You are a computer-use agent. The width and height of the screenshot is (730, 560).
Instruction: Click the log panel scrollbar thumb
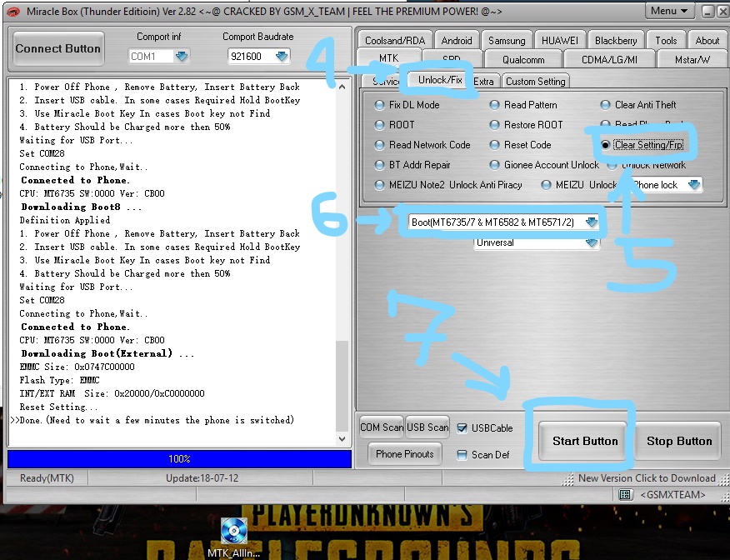tap(342, 386)
